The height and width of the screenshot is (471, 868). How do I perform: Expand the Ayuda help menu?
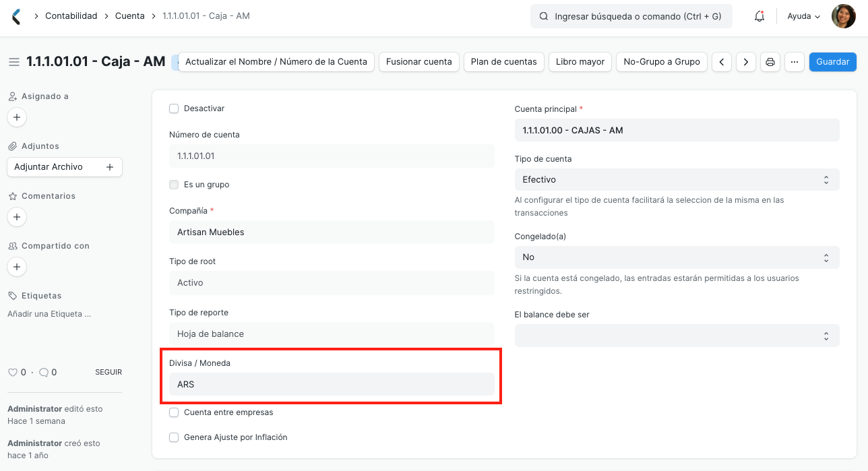804,16
